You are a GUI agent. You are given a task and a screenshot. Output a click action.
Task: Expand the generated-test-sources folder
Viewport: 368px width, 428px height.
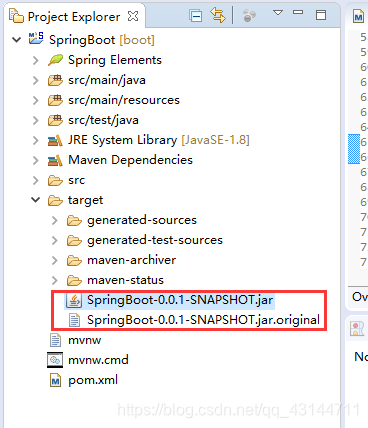click(55, 240)
